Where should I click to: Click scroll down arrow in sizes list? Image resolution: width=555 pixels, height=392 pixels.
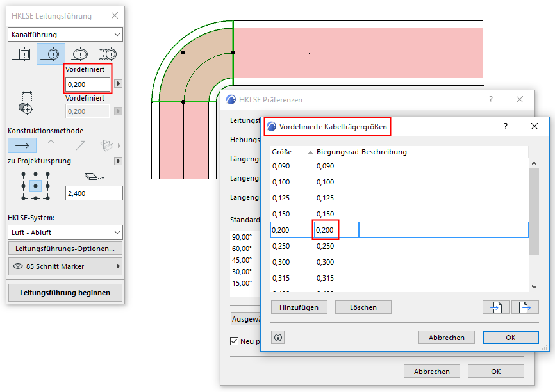click(534, 286)
